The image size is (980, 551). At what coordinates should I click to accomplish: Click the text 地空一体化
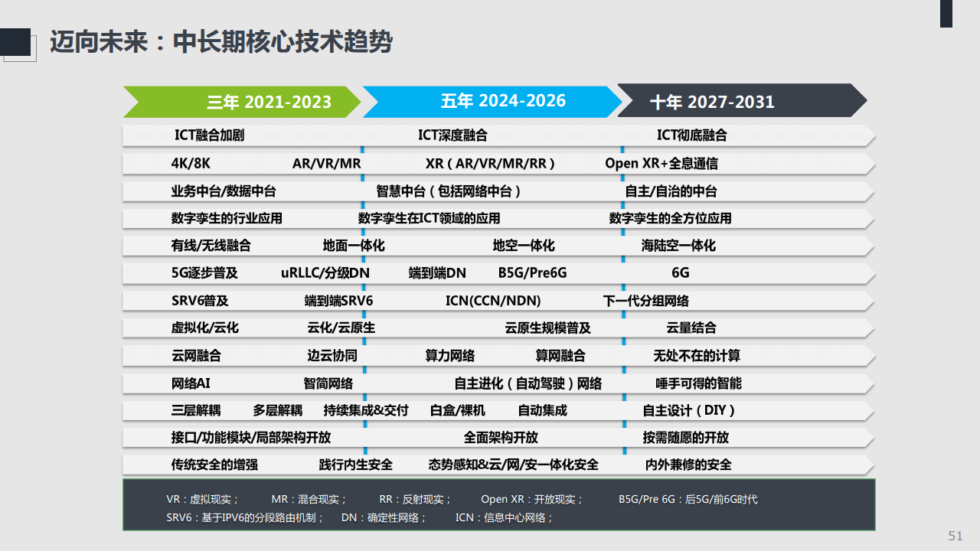(524, 246)
